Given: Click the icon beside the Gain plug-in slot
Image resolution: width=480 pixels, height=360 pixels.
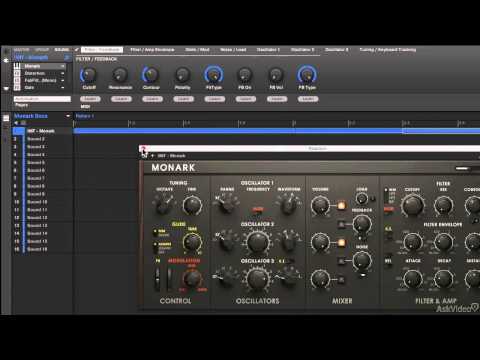Looking at the screenshot, I should pyautogui.click(x=17, y=88).
